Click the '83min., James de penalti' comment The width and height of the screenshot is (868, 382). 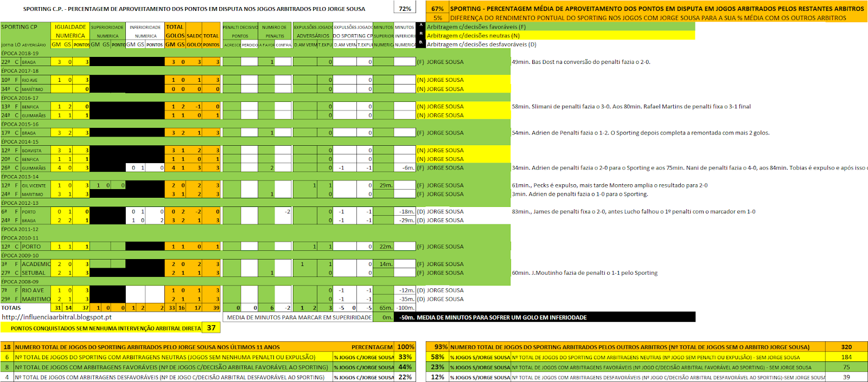634,212
